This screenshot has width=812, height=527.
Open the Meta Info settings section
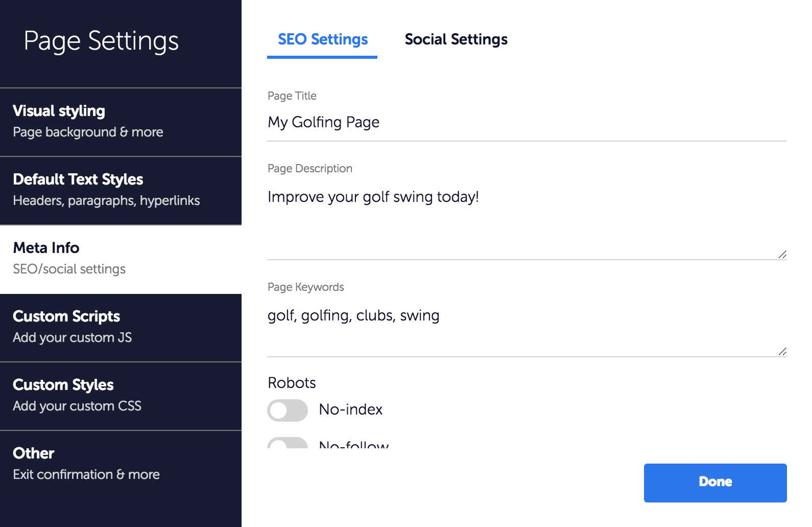(121, 259)
